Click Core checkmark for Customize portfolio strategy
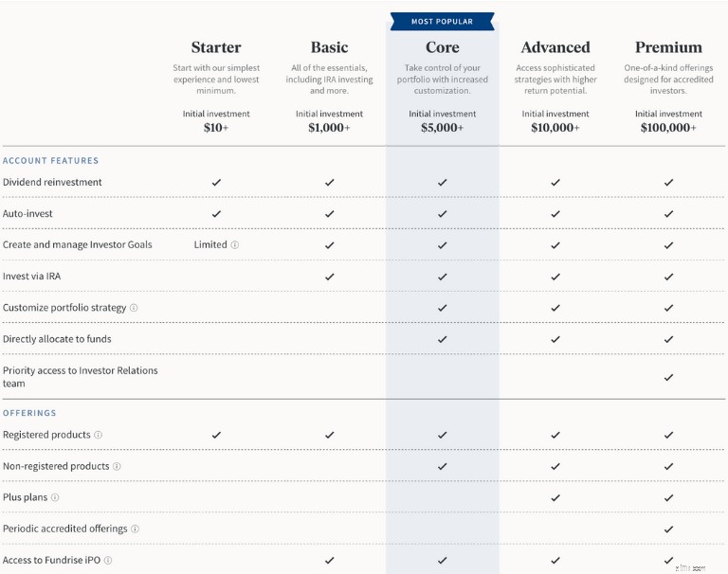728x574 pixels. click(443, 308)
